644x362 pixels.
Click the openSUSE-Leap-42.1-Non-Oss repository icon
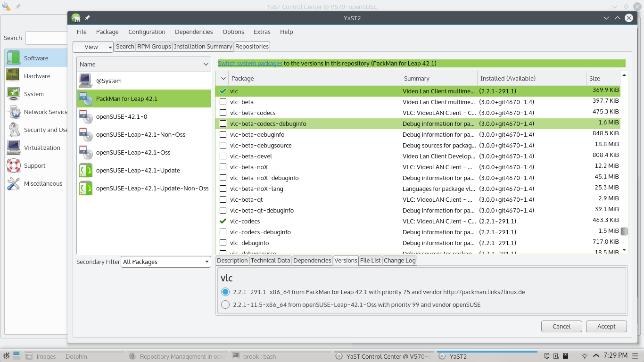pos(85,134)
